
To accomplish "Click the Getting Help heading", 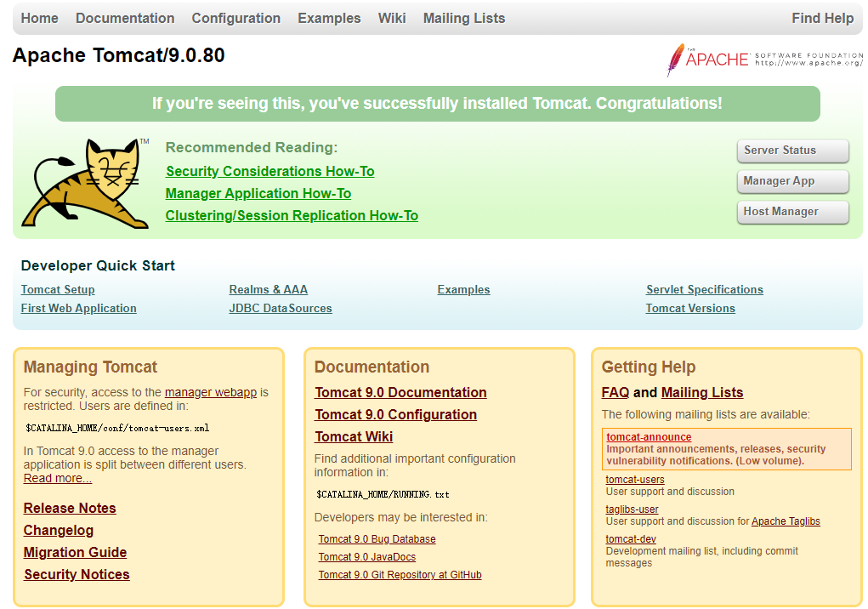I will 649,367.
